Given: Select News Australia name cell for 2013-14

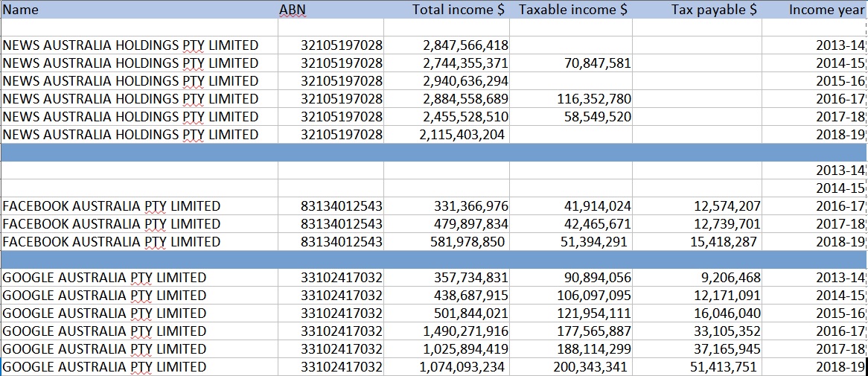Looking at the screenshot, I should 139,45.
